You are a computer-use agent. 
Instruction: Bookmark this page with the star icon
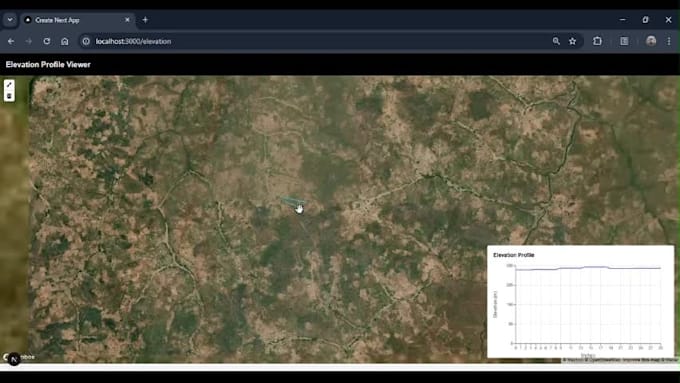click(572, 41)
